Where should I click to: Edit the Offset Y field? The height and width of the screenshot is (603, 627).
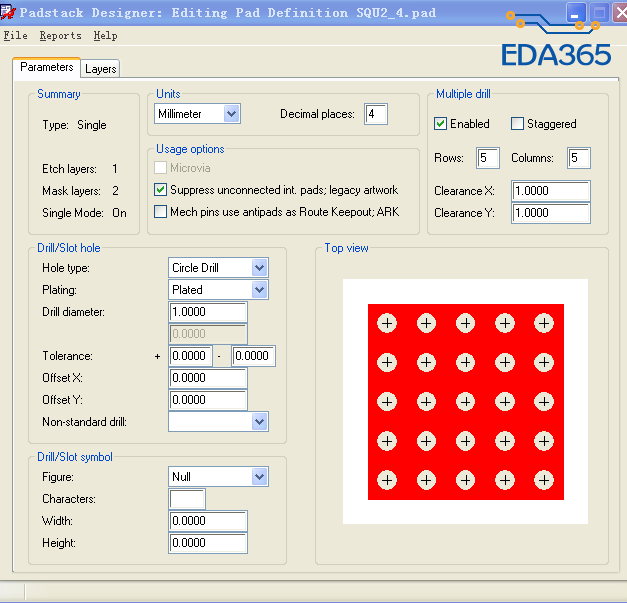[208, 400]
